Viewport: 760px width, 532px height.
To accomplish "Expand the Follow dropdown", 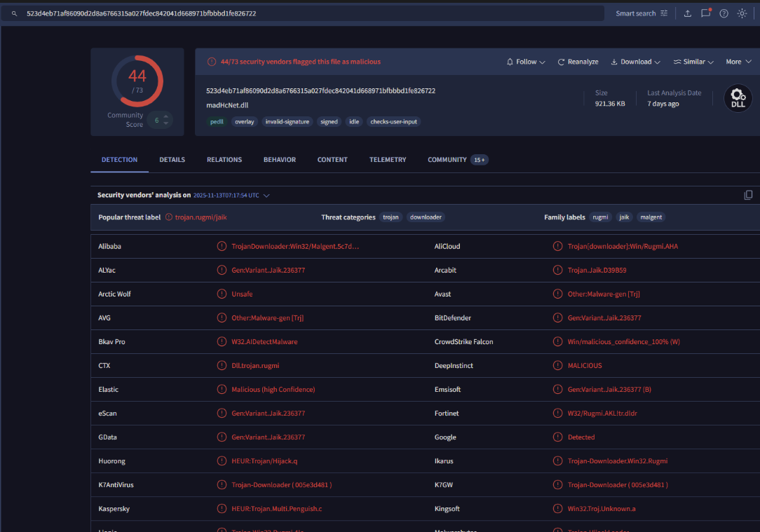I will [526, 62].
